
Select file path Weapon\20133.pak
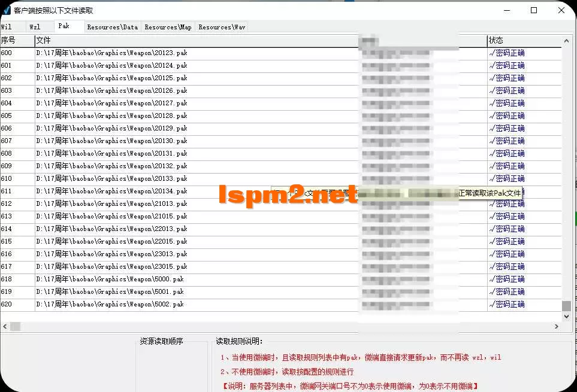112,178
